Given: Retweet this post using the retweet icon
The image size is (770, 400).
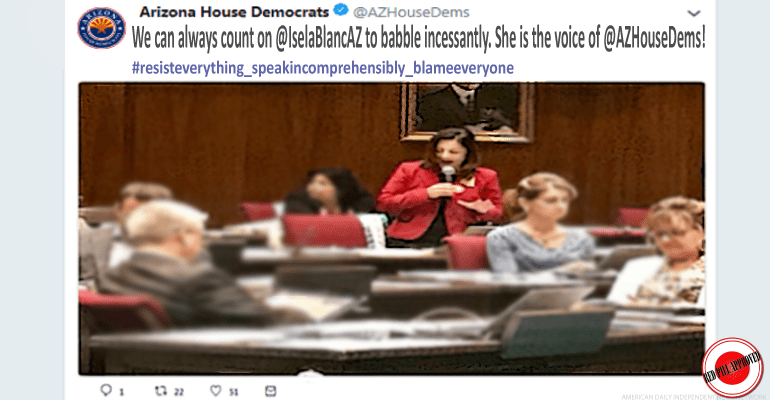Looking at the screenshot, I should click(161, 391).
